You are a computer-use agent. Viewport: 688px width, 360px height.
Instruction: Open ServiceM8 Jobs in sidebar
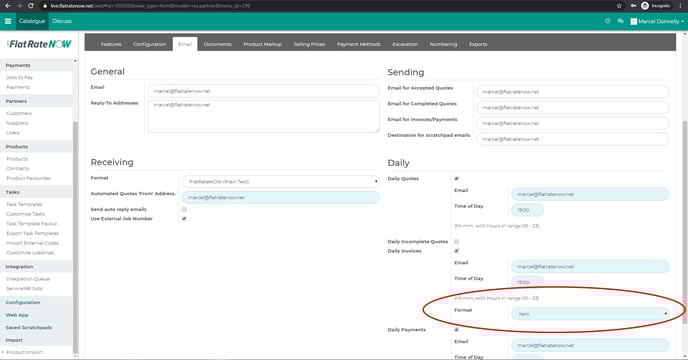[x=24, y=289]
